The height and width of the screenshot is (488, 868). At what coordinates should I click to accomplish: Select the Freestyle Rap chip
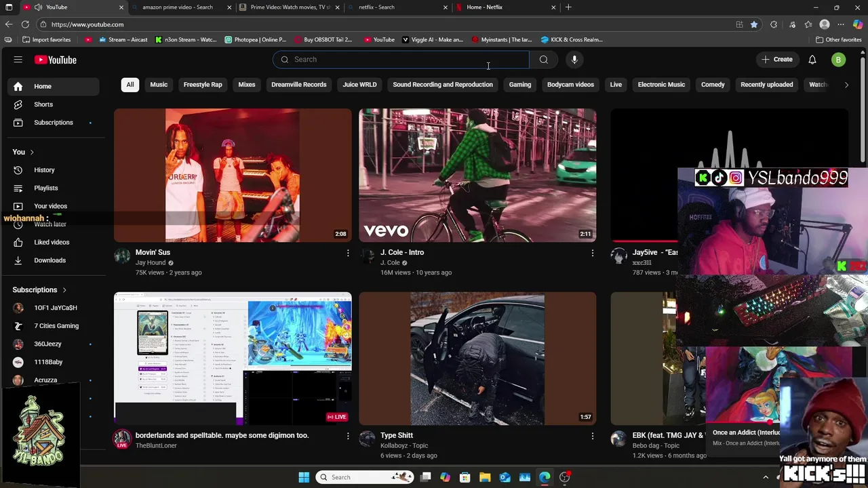coord(203,85)
